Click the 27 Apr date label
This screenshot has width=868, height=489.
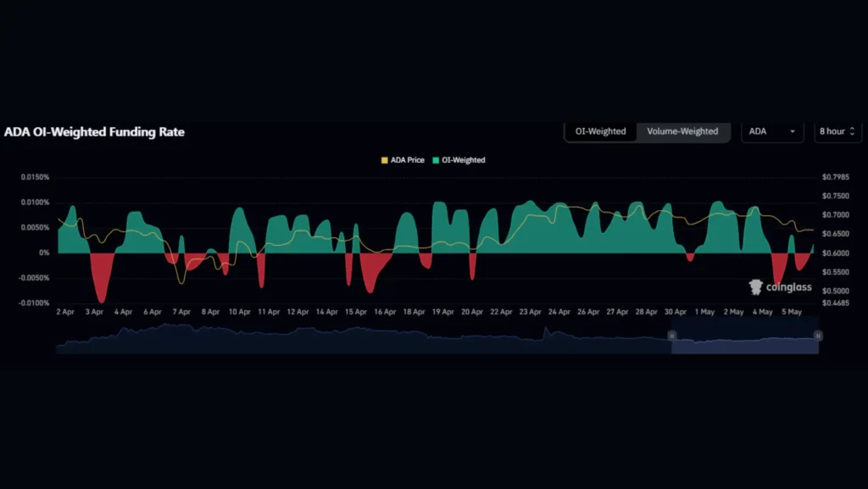[x=617, y=312]
